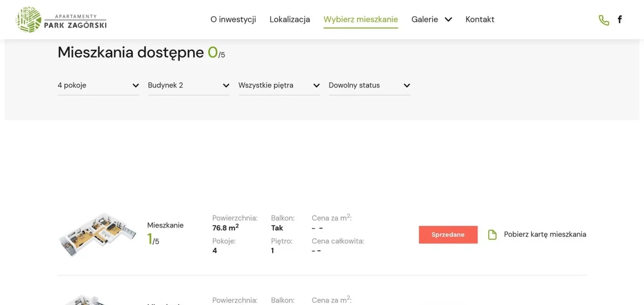Image resolution: width=644 pixels, height=305 pixels.
Task: Click the Cena całkowita label
Action: pyautogui.click(x=338, y=241)
